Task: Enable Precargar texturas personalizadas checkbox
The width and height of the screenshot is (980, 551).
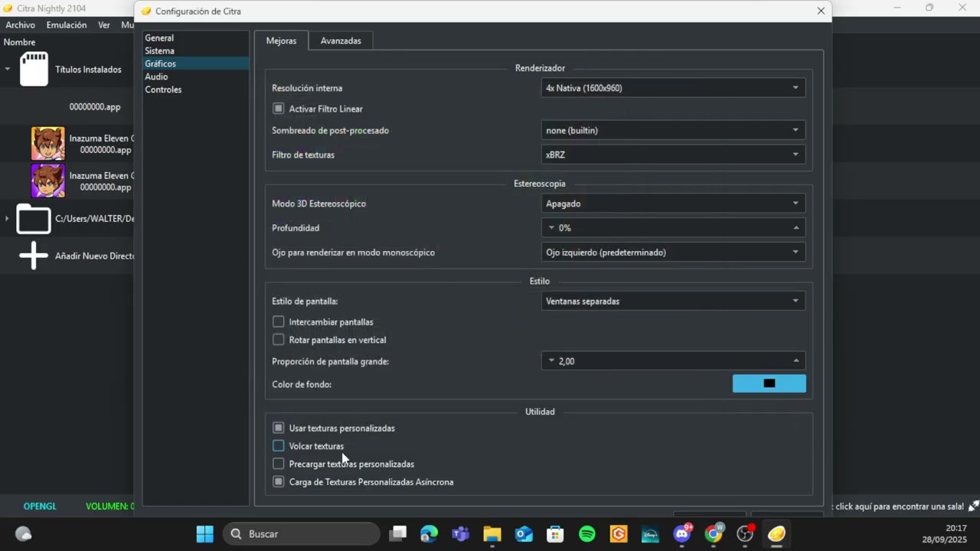Action: click(278, 464)
